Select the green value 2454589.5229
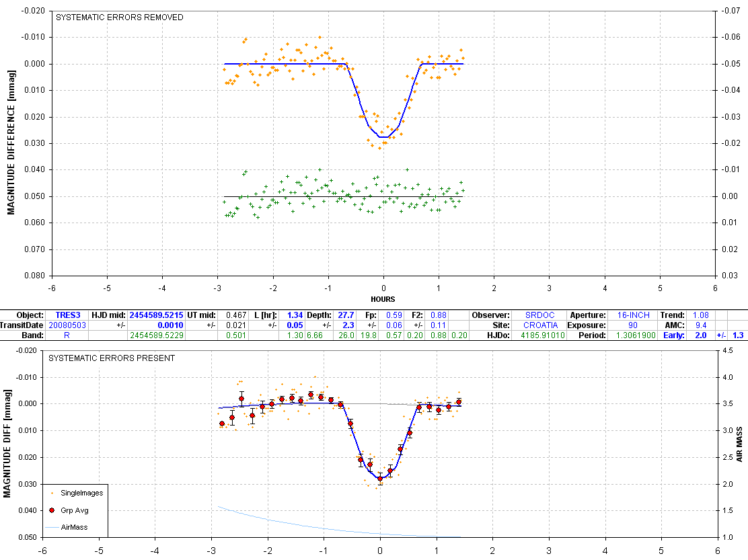Image resolution: width=748 pixels, height=560 pixels. (x=156, y=335)
